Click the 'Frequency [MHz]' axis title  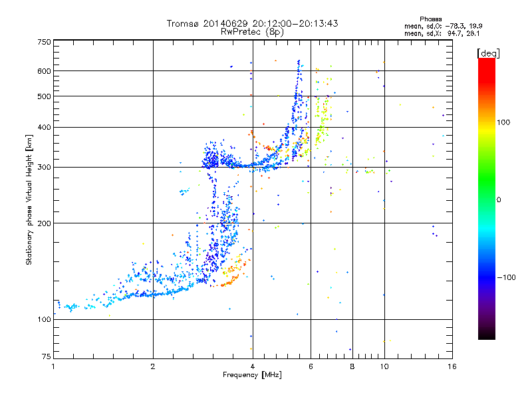coord(252,375)
